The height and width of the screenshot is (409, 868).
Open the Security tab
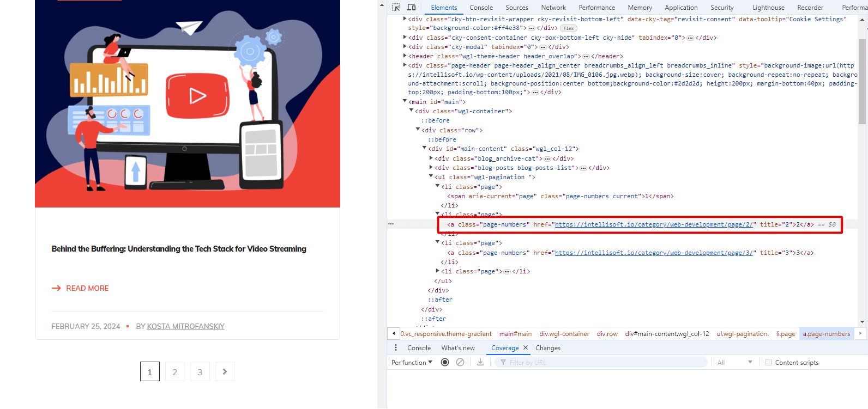click(x=722, y=8)
